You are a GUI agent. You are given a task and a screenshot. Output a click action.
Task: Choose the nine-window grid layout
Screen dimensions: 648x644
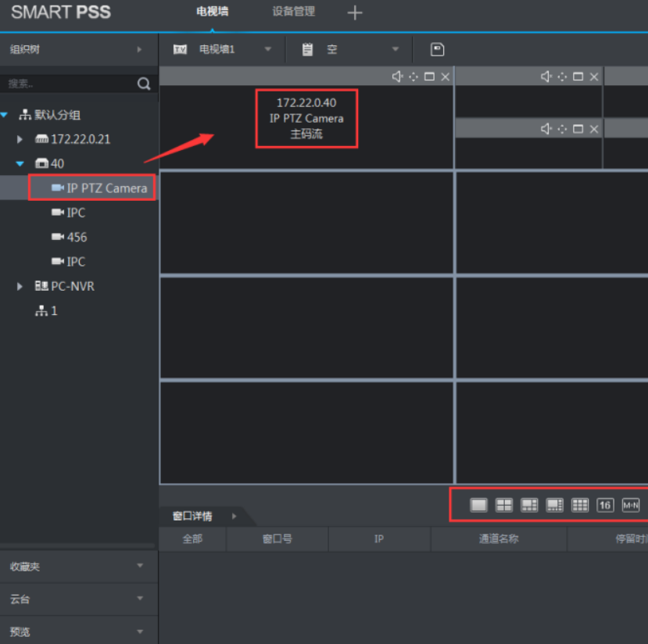580,505
